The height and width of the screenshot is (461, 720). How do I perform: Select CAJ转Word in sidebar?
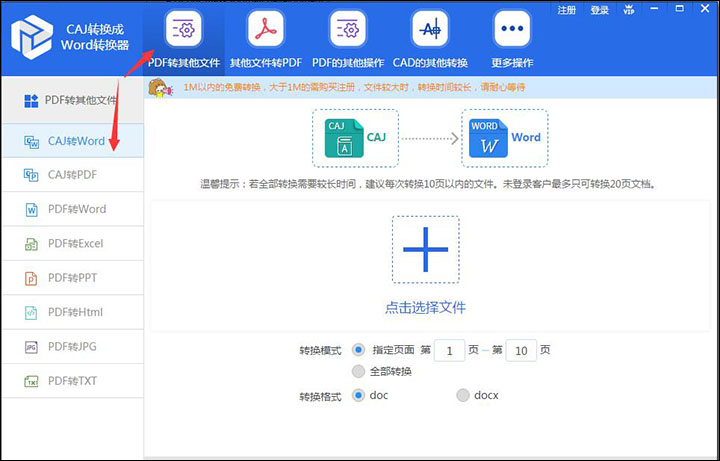coord(73,141)
